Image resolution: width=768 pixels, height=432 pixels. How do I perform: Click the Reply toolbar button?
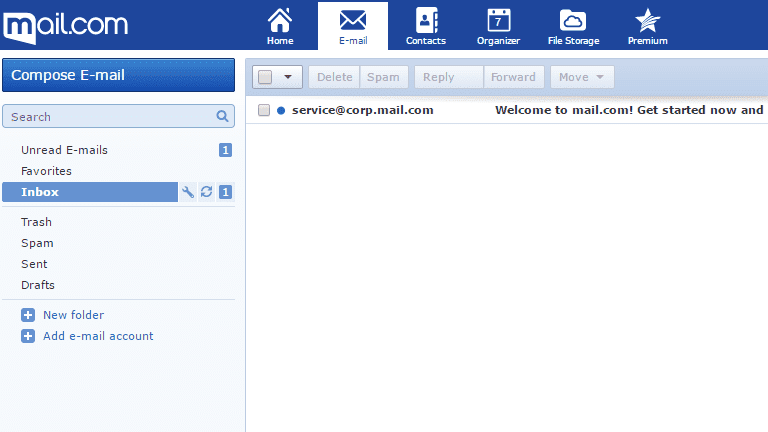point(449,77)
